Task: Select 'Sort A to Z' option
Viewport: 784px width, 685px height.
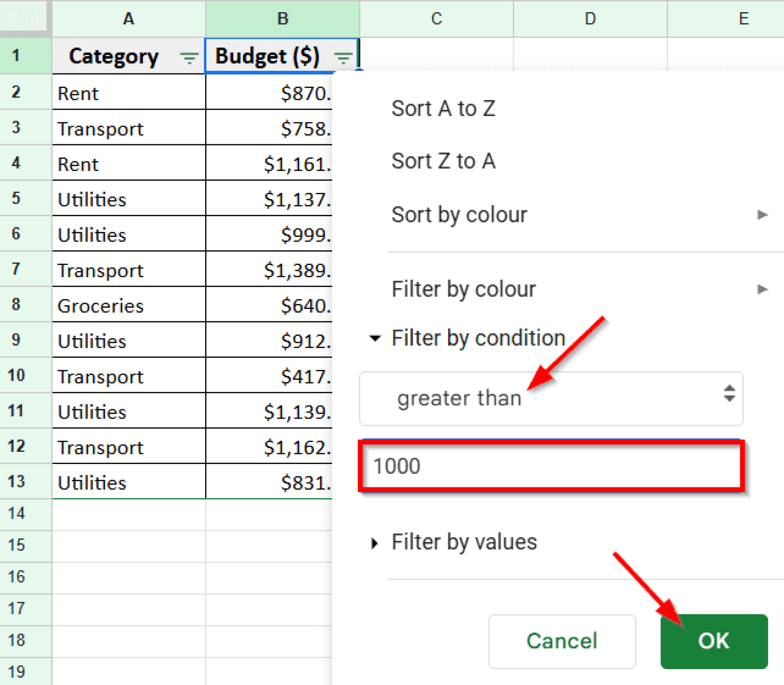Action: click(443, 108)
